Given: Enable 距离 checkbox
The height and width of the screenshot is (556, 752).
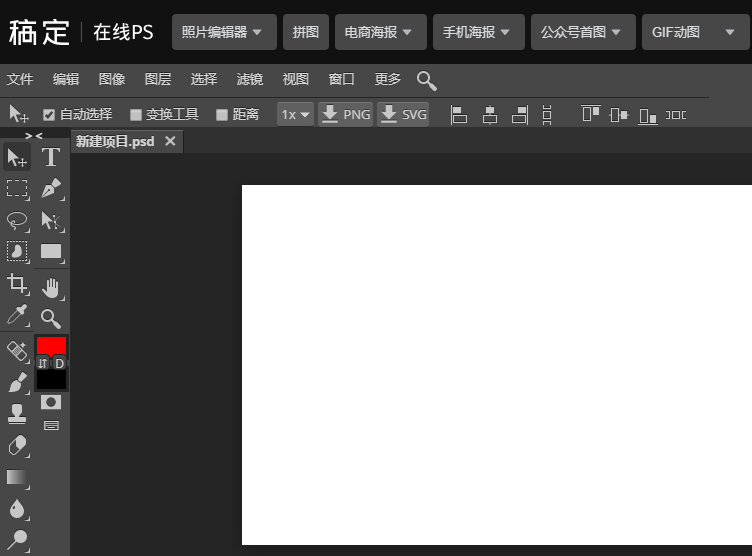Looking at the screenshot, I should [222, 115].
